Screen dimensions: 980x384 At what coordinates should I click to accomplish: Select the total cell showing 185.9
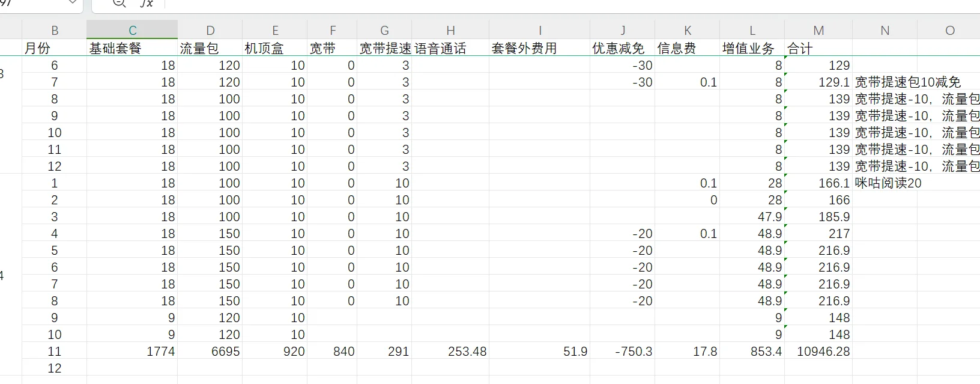[818, 217]
